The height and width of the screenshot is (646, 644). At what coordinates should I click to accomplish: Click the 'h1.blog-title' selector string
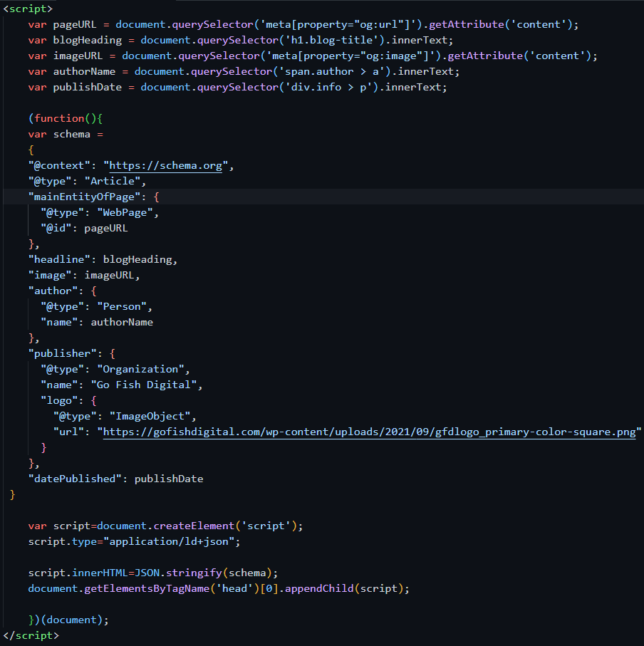(x=332, y=40)
